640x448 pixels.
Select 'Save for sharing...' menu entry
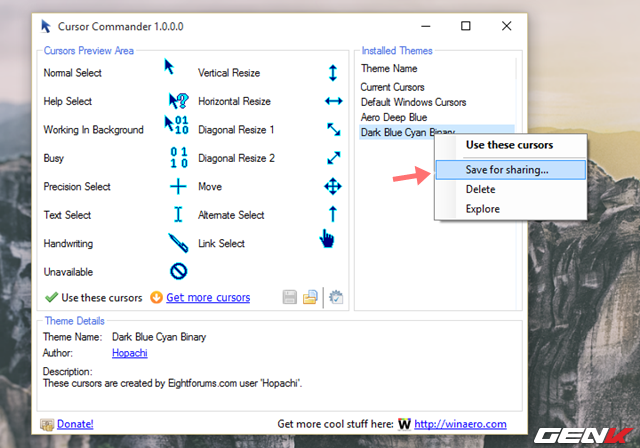(x=506, y=170)
